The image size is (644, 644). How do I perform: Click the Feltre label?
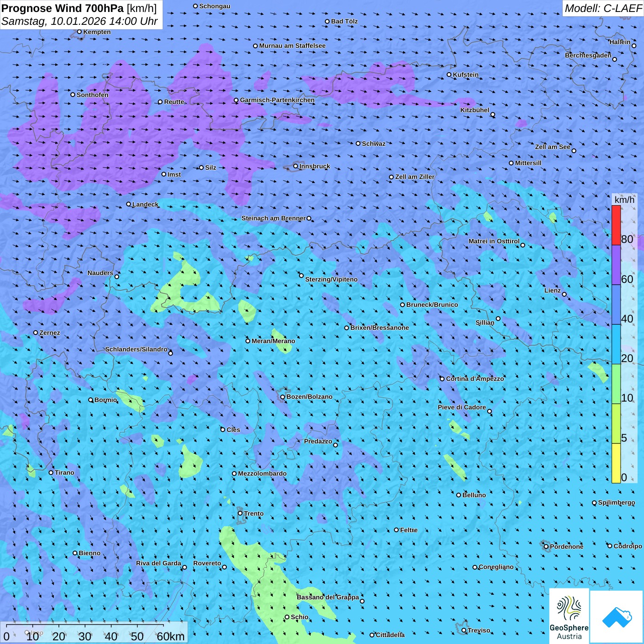(408, 530)
